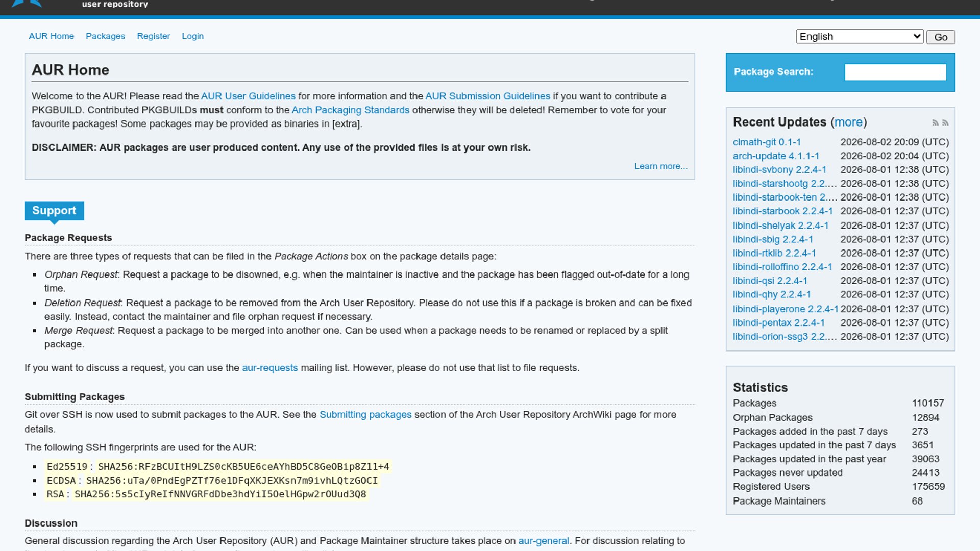Click the Go button next to language selector
Screen dimensions: 980x551
[x=941, y=37]
